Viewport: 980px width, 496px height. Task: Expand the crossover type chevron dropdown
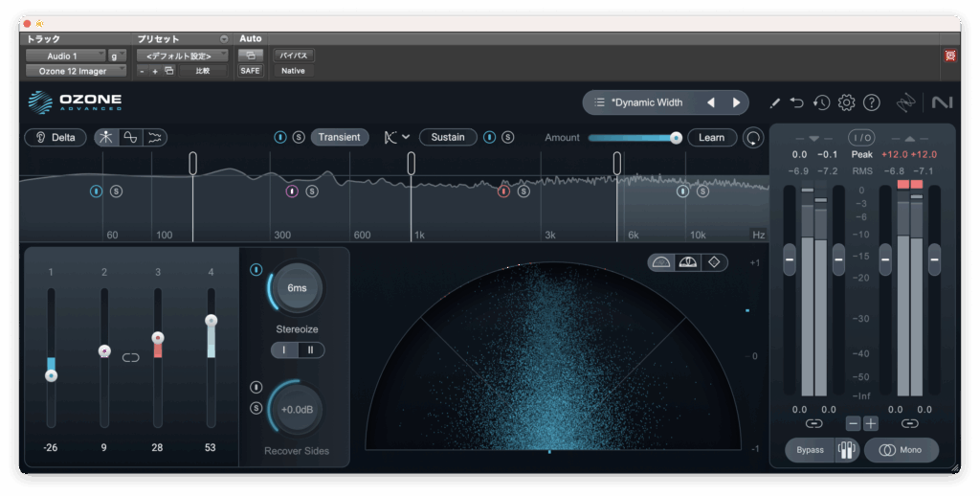tap(406, 137)
